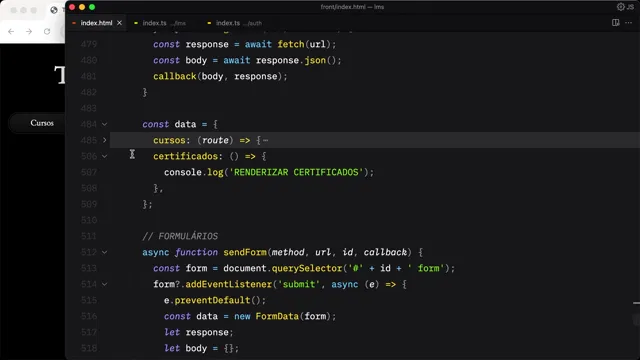Click the certificados property name
Viewport: 640px width, 360px height.
(186, 156)
